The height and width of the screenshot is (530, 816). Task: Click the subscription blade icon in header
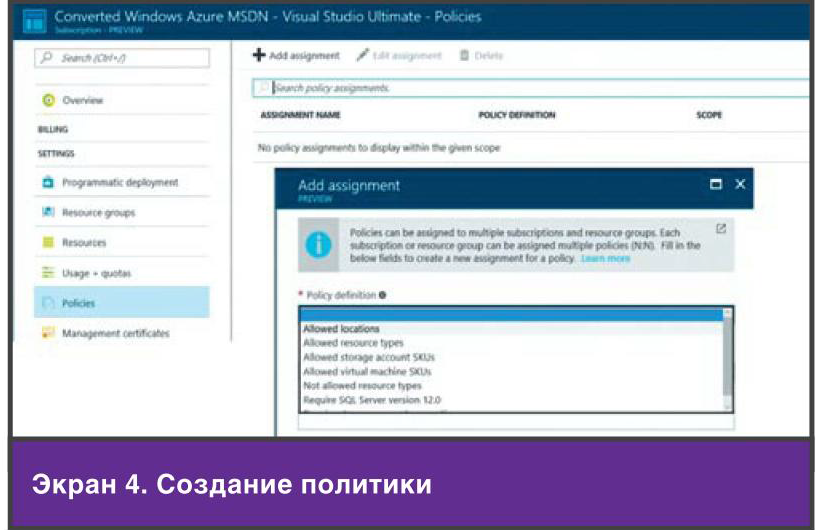pos(35,21)
